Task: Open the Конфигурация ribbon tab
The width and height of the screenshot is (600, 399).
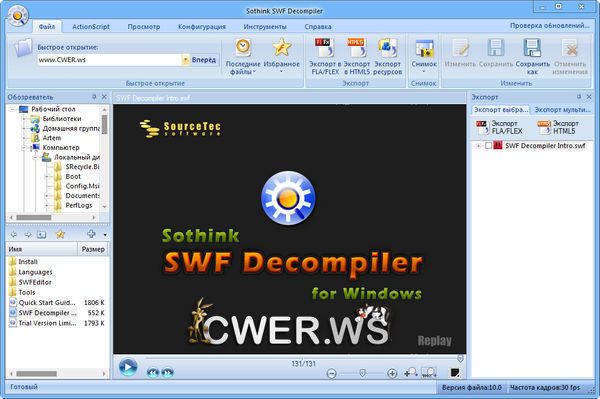Action: pyautogui.click(x=202, y=26)
